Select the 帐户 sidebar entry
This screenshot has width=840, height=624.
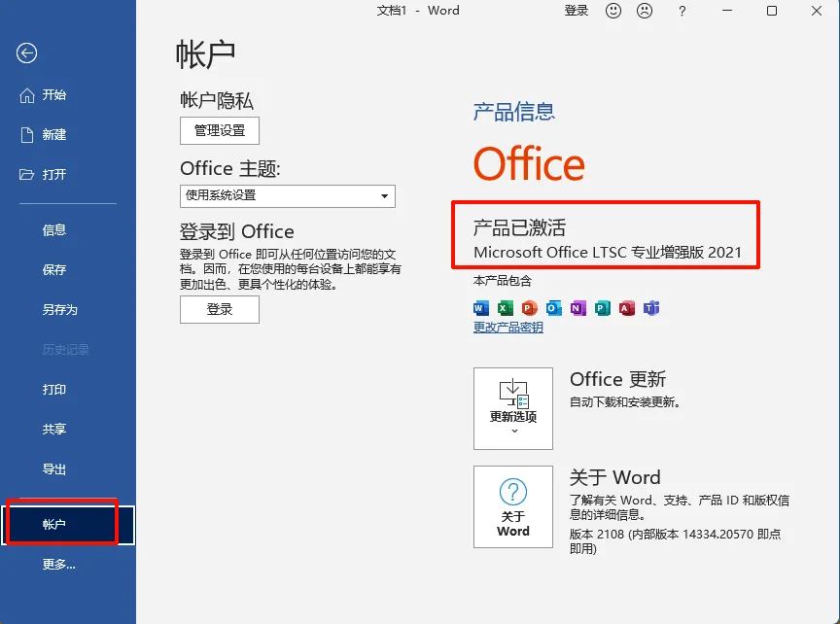[x=67, y=525]
